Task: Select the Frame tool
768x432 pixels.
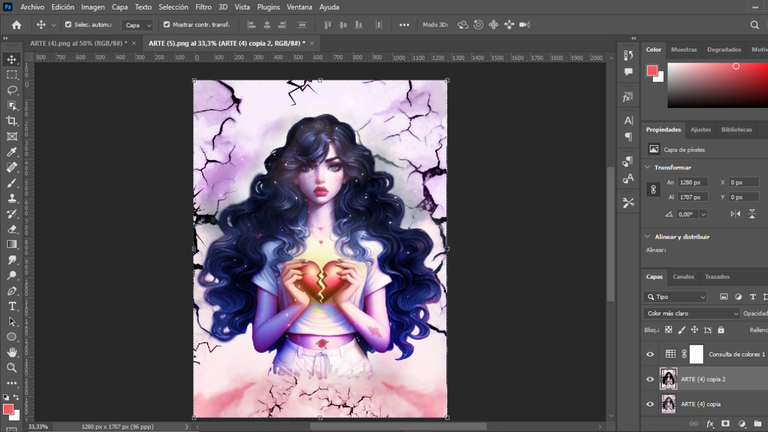Action: (x=12, y=137)
